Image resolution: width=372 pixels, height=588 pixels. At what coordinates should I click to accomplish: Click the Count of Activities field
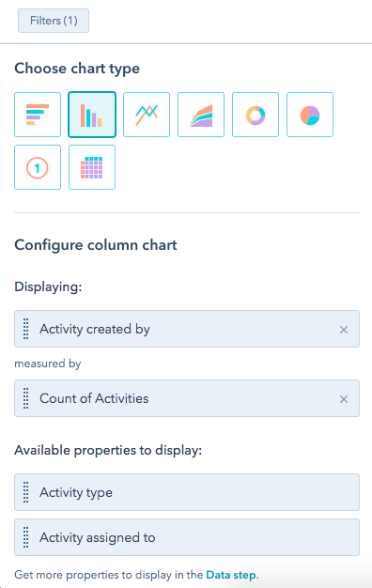[187, 398]
